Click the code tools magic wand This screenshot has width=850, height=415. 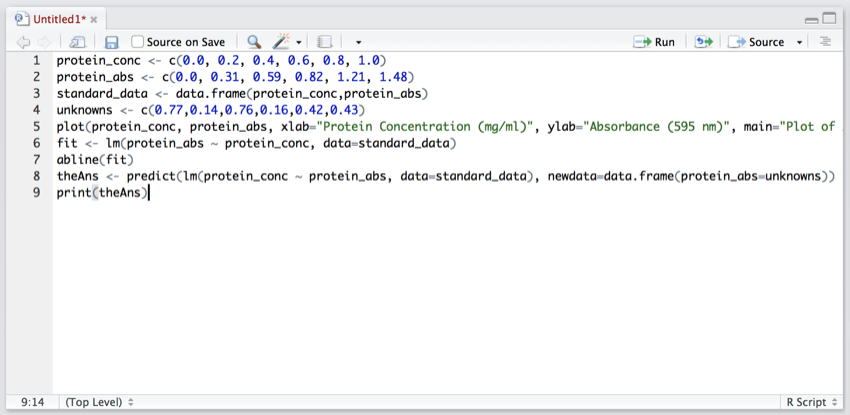click(x=280, y=42)
